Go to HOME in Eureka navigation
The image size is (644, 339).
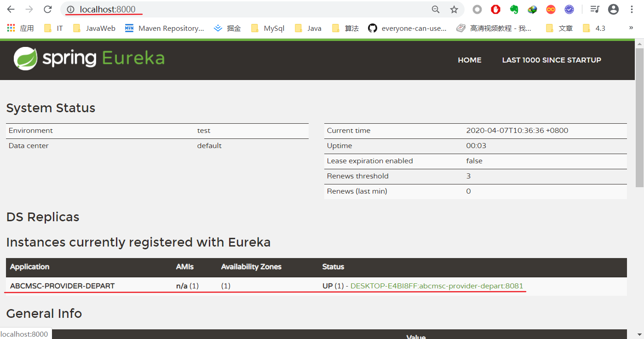click(469, 60)
